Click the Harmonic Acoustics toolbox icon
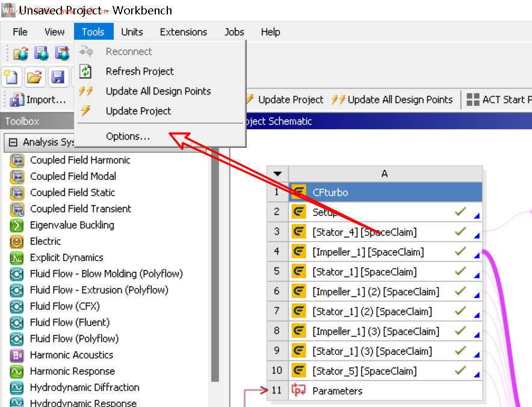Screen dimensions: 532x407 click(x=17, y=355)
